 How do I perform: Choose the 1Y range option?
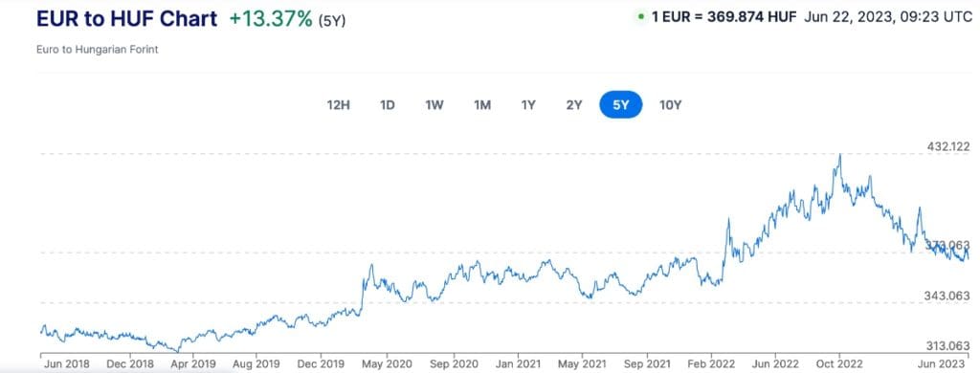(x=528, y=105)
